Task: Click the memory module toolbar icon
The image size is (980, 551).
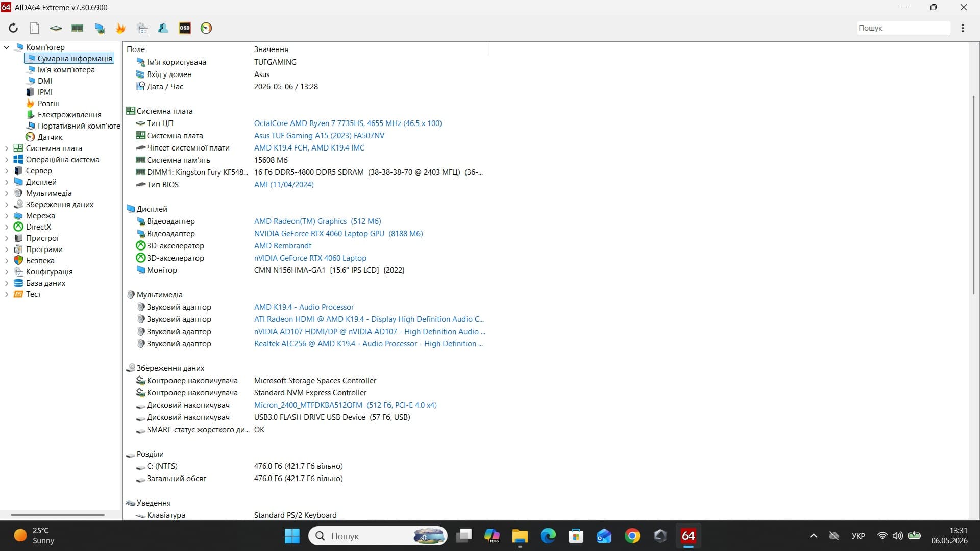Action: tap(78, 28)
